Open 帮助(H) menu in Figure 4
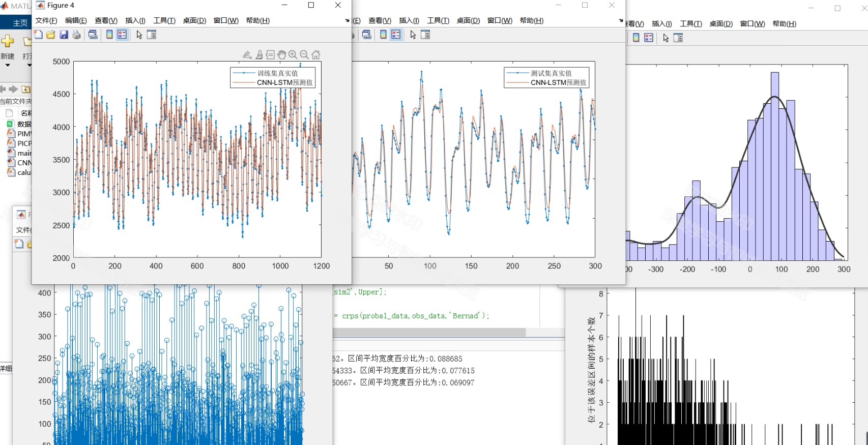Image resolution: width=868 pixels, height=445 pixels. click(x=258, y=20)
